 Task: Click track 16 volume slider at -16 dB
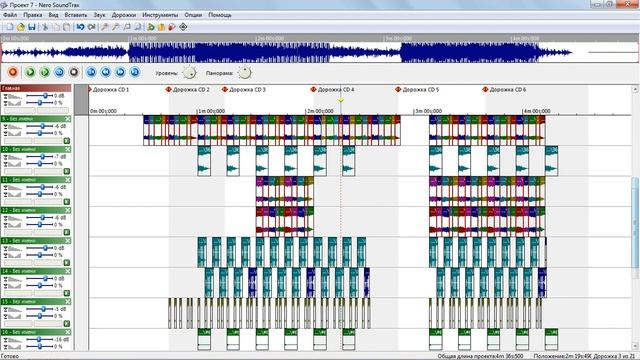click(x=40, y=339)
